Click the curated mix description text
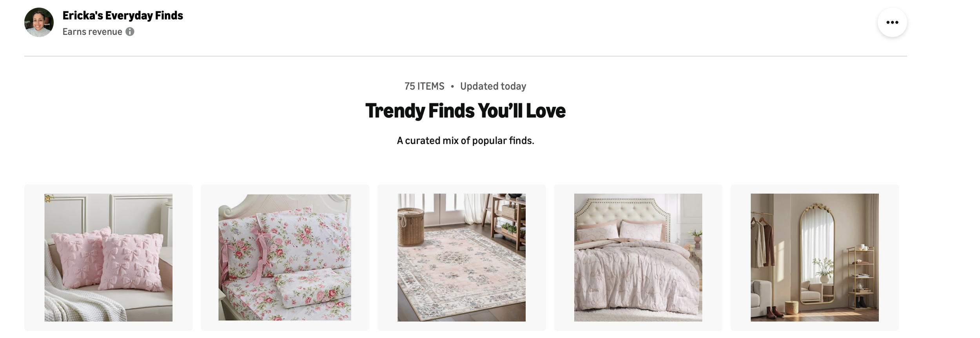980x338 pixels. [x=465, y=141]
